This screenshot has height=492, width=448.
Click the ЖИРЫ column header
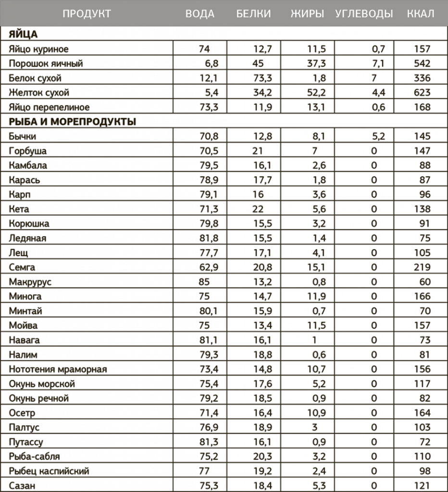coord(307,13)
